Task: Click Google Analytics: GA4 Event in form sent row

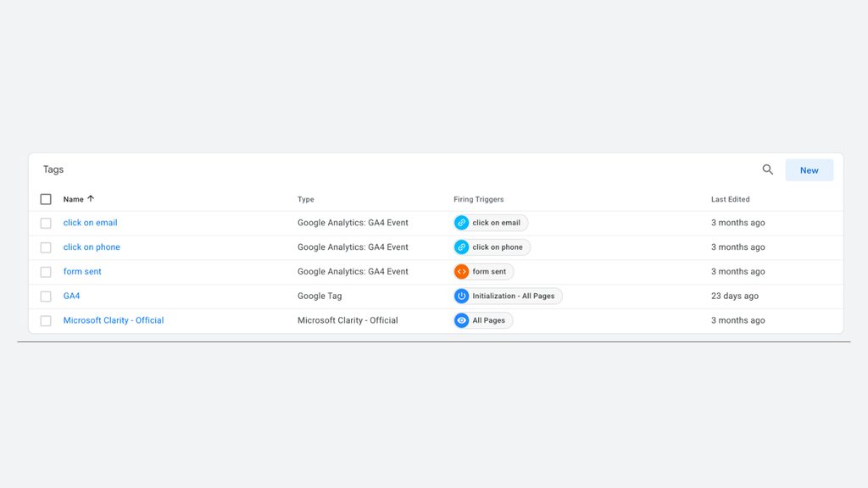Action: pos(353,271)
